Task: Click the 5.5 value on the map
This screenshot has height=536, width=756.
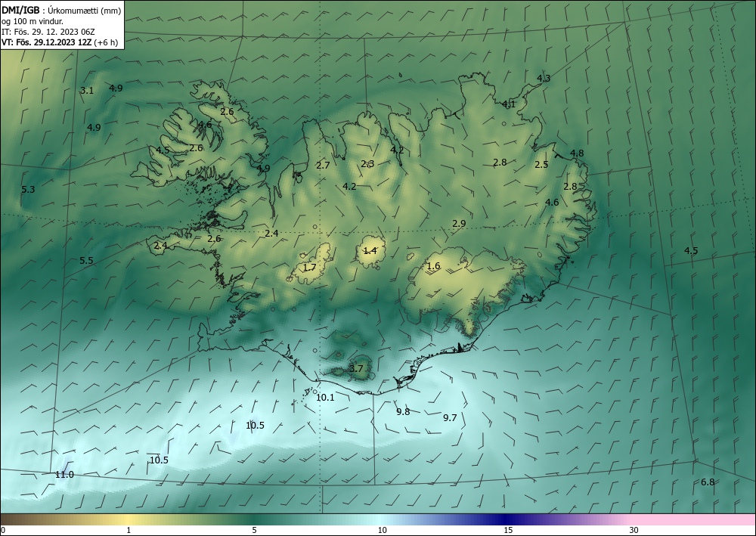Action: (x=86, y=261)
